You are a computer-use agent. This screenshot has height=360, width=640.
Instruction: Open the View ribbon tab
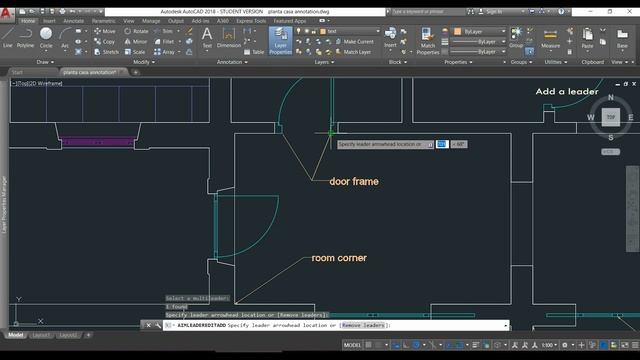[129, 21]
